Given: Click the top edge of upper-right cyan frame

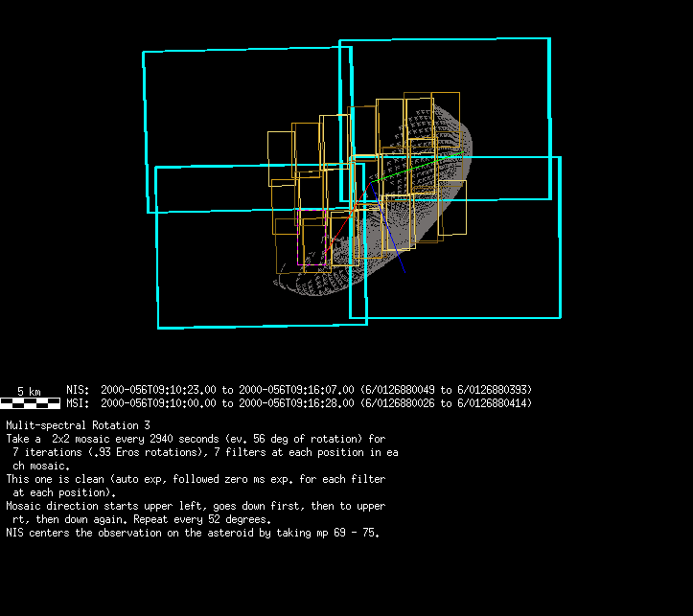Looking at the screenshot, I should tap(445, 40).
